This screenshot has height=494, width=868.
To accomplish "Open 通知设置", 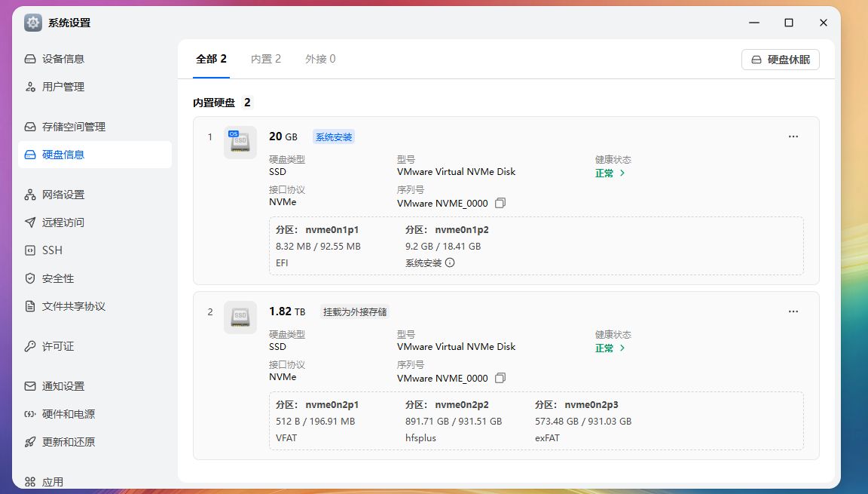I will 64,385.
